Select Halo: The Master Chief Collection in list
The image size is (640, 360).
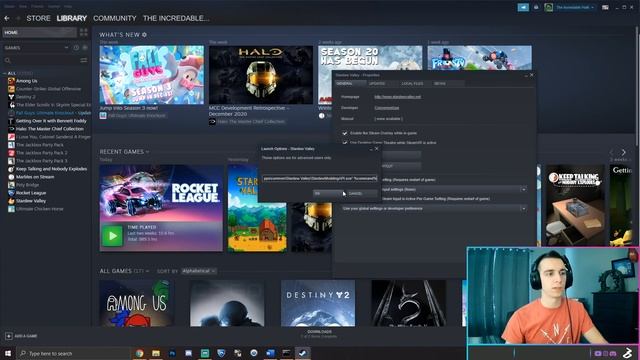coord(49,129)
